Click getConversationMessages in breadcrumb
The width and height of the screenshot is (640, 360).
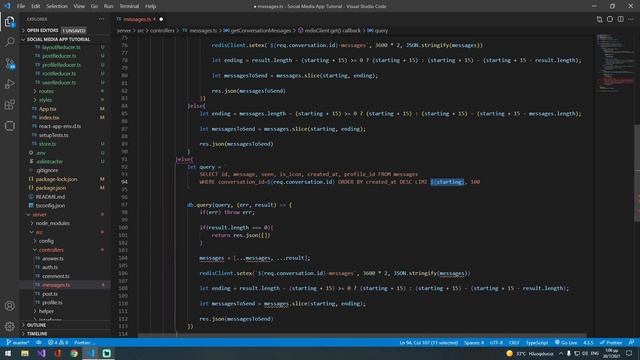261,31
